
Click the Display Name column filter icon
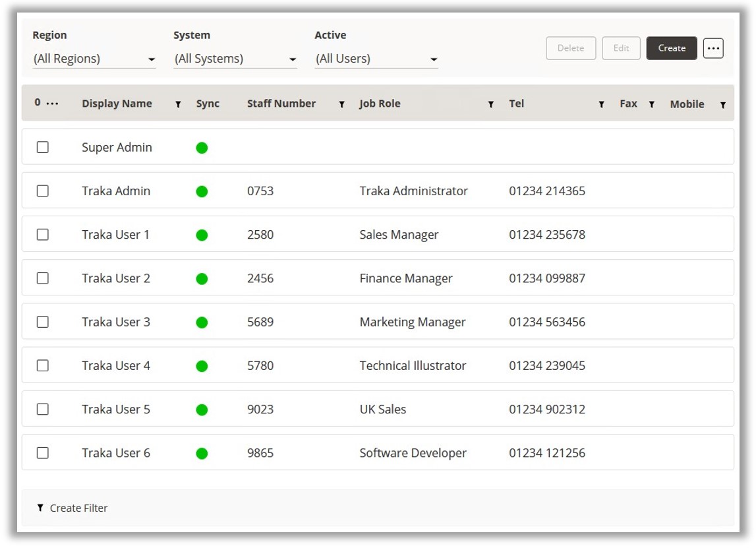tap(178, 104)
